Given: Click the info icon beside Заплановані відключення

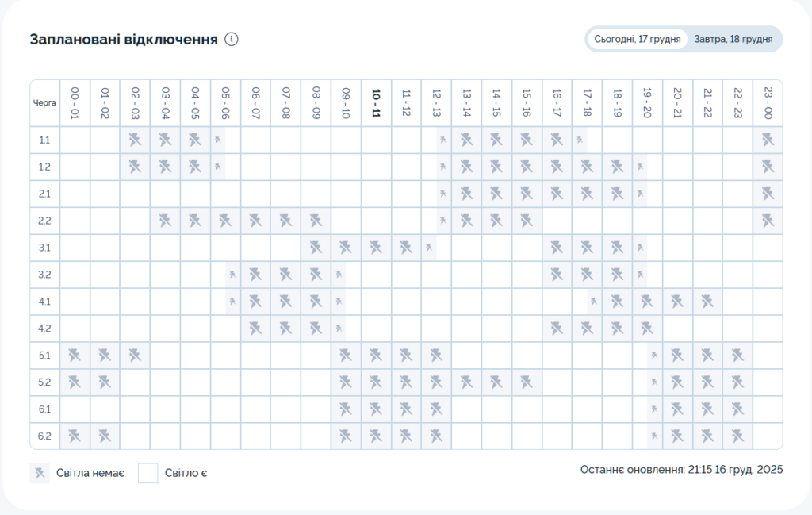Looking at the screenshot, I should coord(232,39).
